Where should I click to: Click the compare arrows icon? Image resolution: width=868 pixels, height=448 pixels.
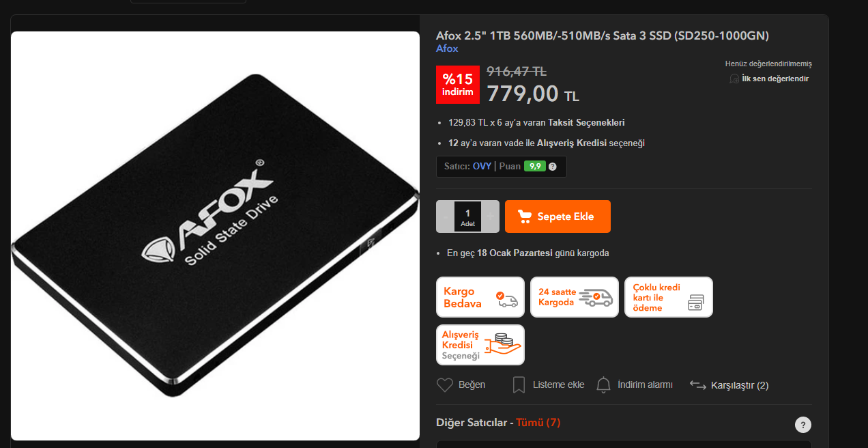697,385
